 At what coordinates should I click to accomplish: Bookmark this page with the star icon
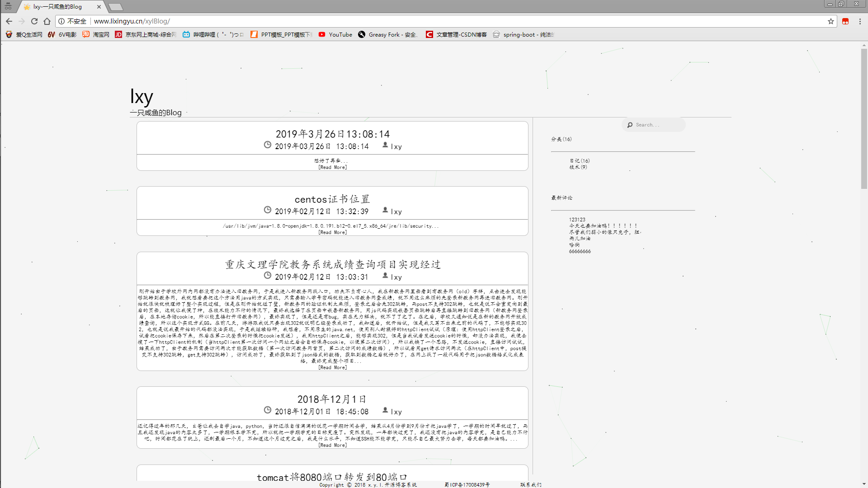831,21
